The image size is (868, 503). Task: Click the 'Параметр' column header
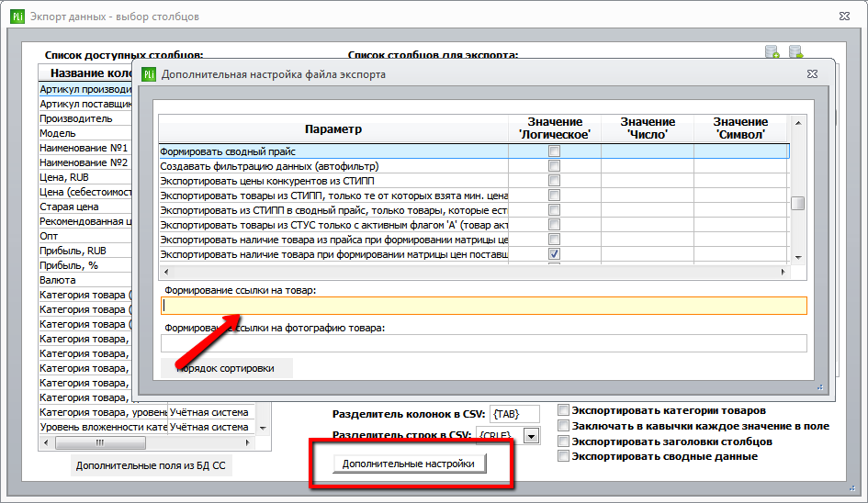[333, 129]
